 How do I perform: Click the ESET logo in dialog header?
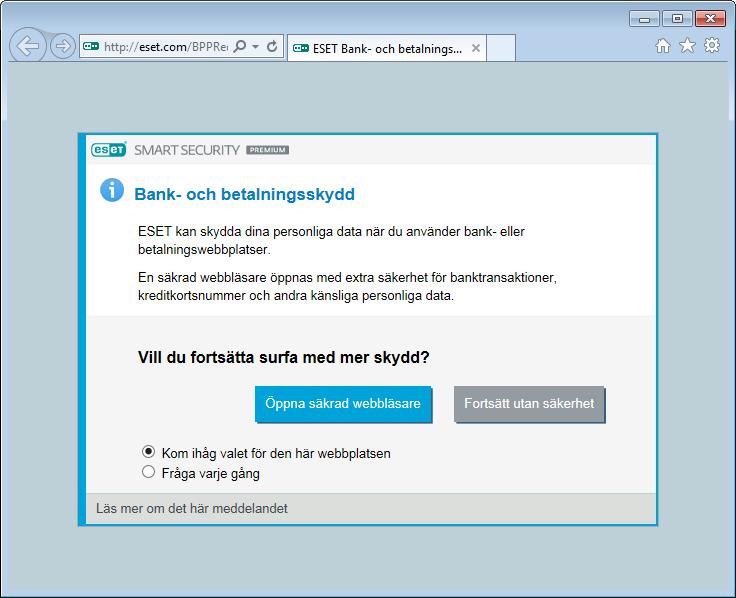pyautogui.click(x=109, y=149)
